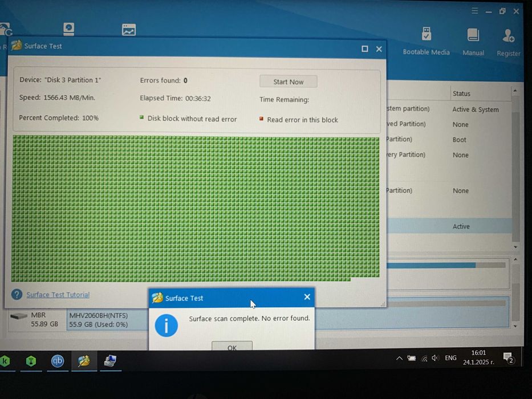This screenshot has width=532, height=399.
Task: Click disk map scroll up arrow
Action: tap(515, 259)
